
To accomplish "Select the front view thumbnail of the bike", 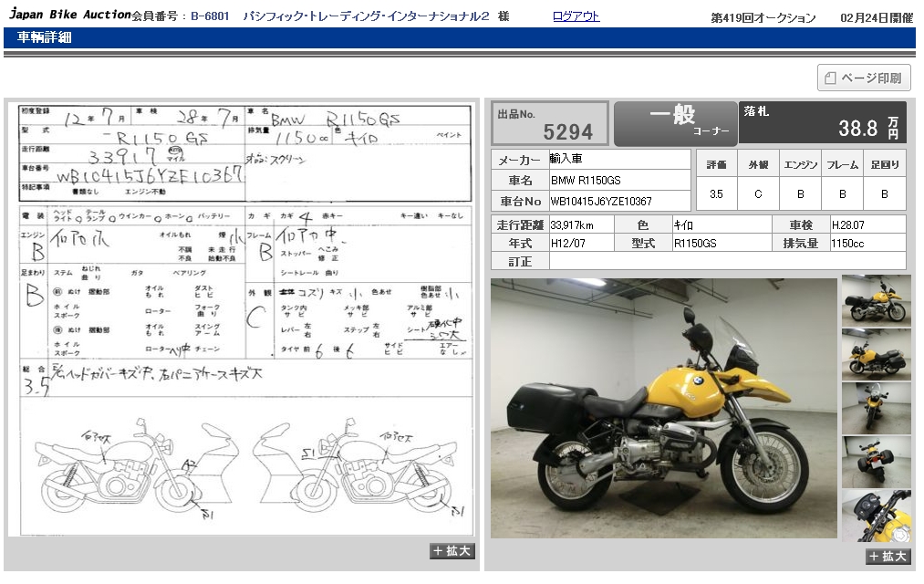I will [876, 407].
